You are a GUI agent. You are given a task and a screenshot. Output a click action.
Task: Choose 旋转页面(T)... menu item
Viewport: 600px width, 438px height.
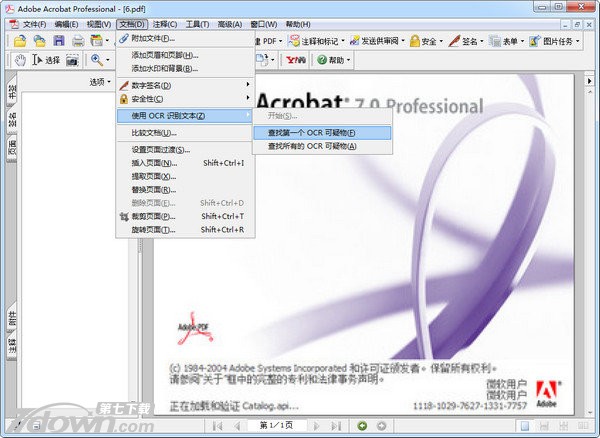pyautogui.click(x=186, y=230)
